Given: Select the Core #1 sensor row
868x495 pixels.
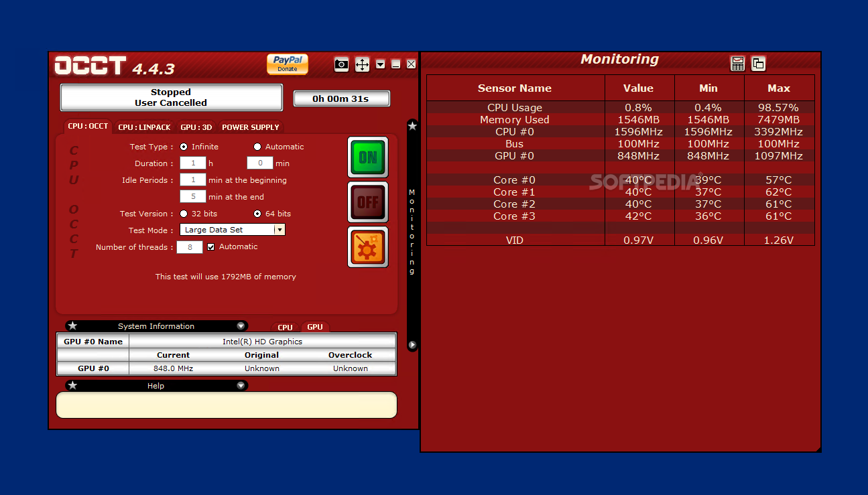Looking at the screenshot, I should point(621,192).
